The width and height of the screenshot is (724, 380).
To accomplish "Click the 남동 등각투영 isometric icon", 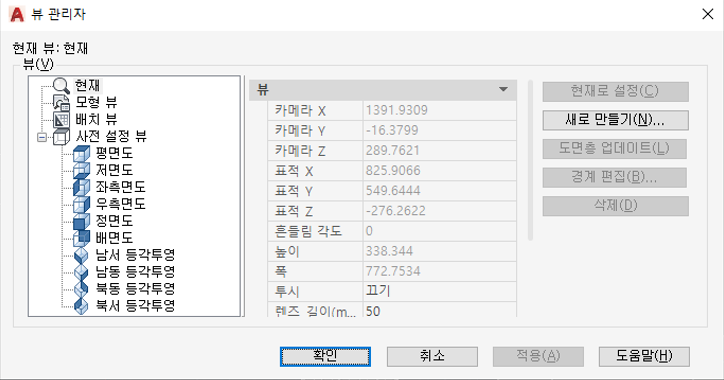I will tap(81, 271).
